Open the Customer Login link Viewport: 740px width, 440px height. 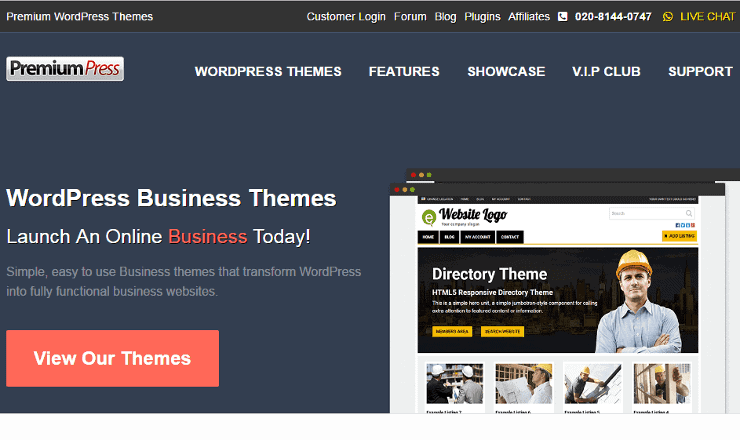(346, 17)
